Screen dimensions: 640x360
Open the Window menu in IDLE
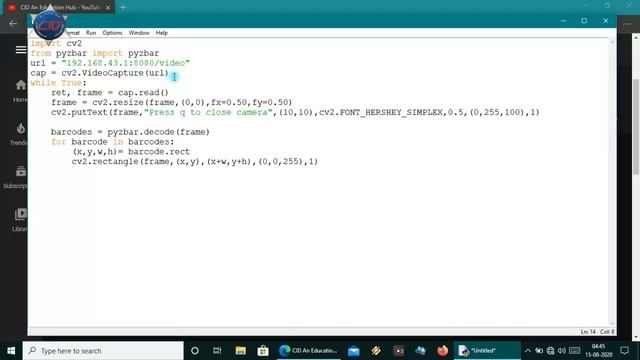(x=139, y=33)
